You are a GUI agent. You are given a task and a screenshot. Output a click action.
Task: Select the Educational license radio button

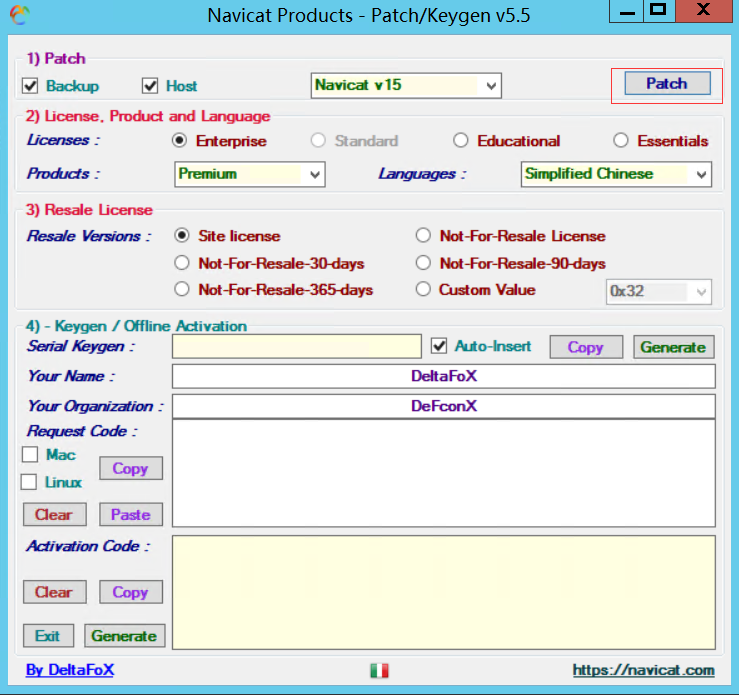460,140
